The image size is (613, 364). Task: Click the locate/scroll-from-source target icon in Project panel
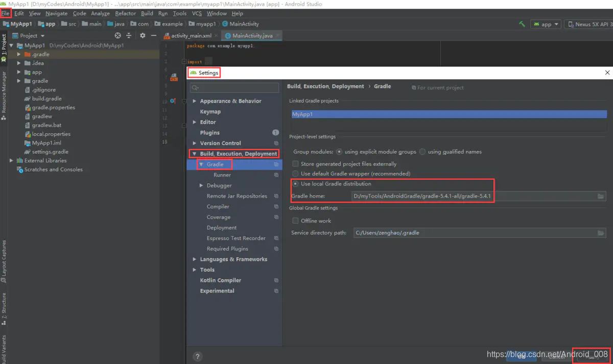pyautogui.click(x=118, y=36)
